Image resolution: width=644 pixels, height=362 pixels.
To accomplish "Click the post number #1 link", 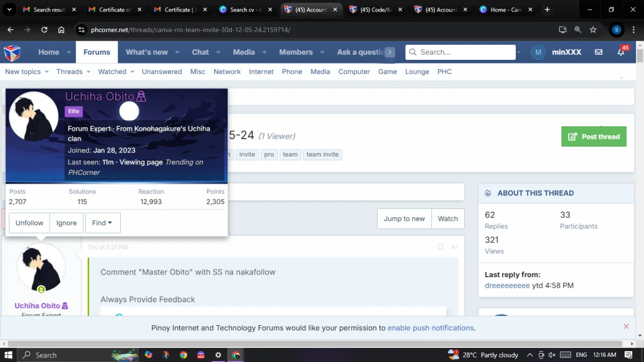I will [455, 247].
